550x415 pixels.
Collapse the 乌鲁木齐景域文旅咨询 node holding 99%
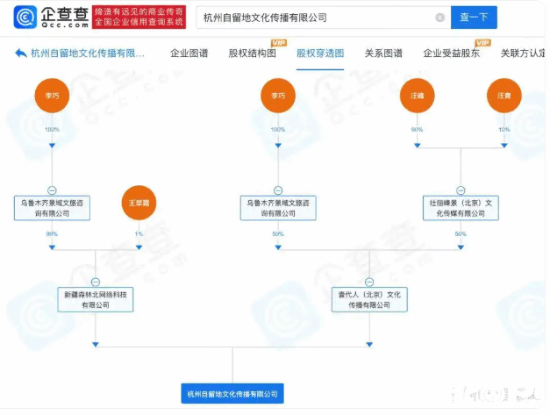tap(52, 190)
